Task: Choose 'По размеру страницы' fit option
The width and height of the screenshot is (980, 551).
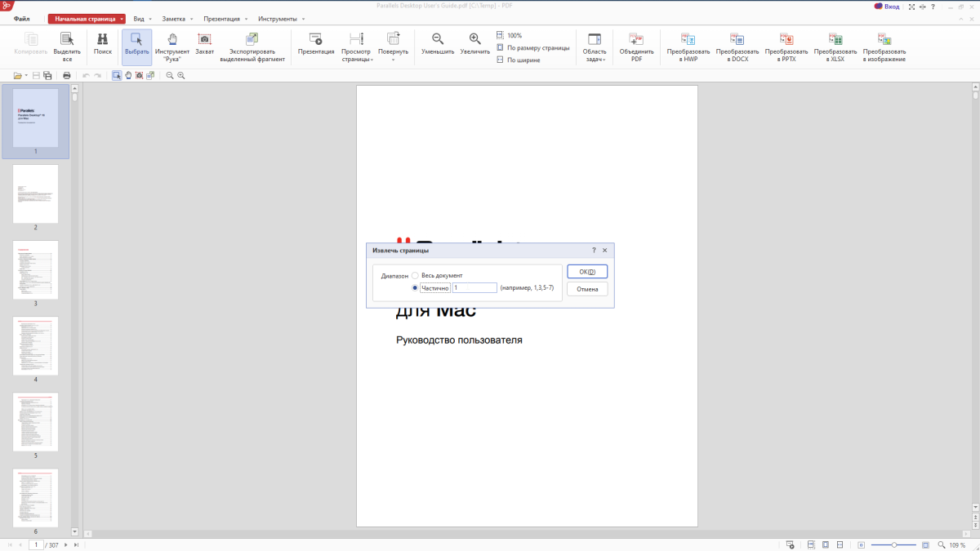Action: [532, 47]
